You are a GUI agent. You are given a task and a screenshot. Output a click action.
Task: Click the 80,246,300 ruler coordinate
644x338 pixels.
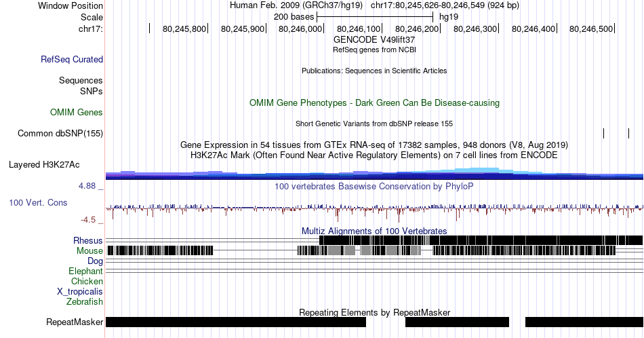click(x=475, y=29)
